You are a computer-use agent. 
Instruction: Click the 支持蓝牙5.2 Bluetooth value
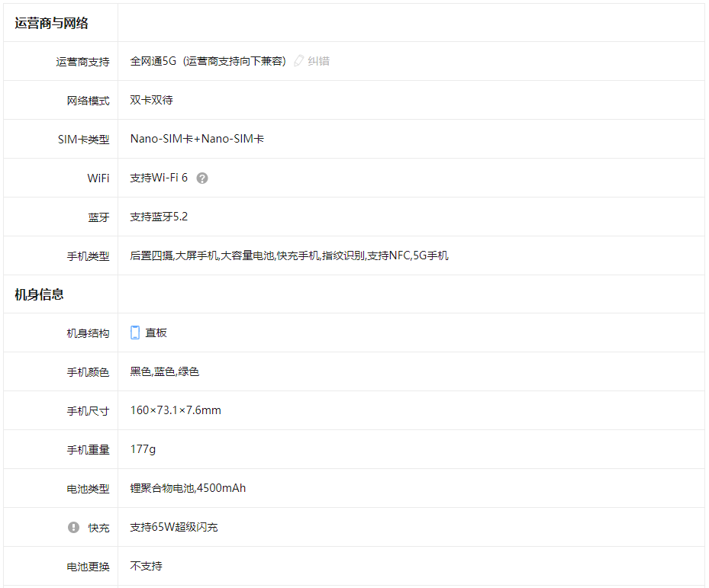(x=161, y=217)
